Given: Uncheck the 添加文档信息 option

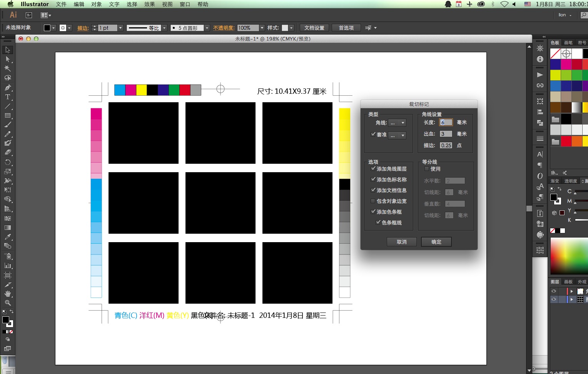Looking at the screenshot, I should 373,190.
